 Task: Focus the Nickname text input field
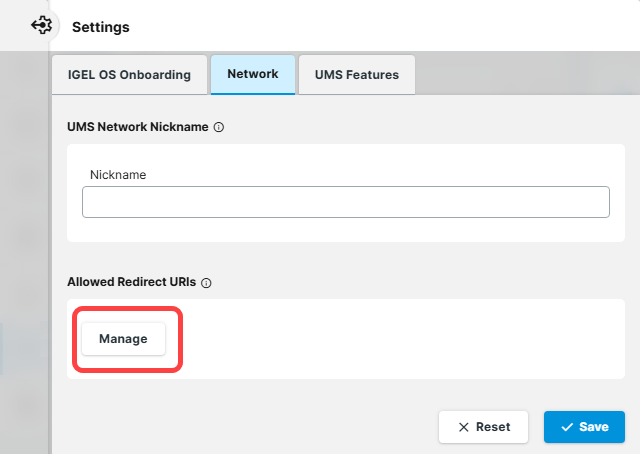click(345, 202)
